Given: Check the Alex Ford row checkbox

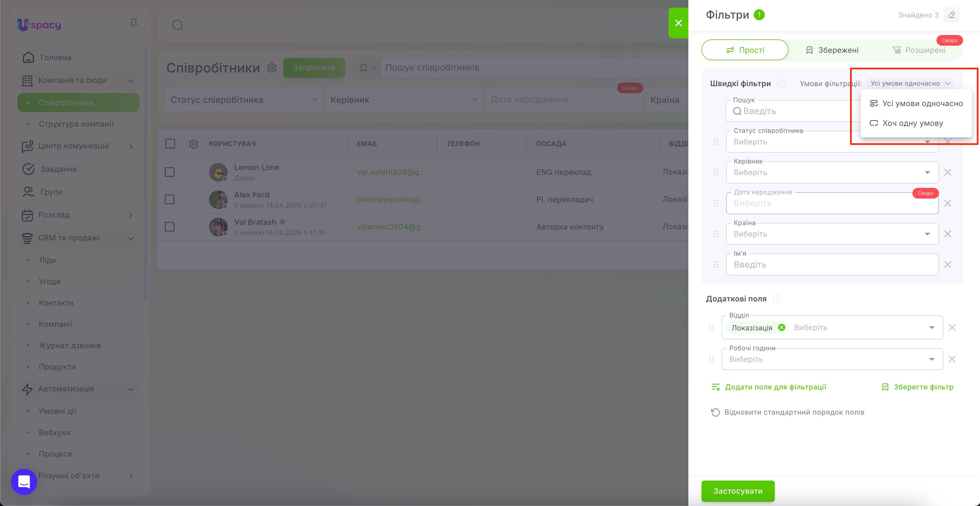Looking at the screenshot, I should [170, 199].
